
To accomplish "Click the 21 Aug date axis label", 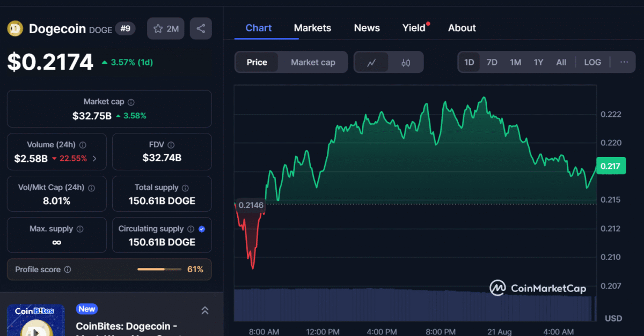I will tap(500, 332).
